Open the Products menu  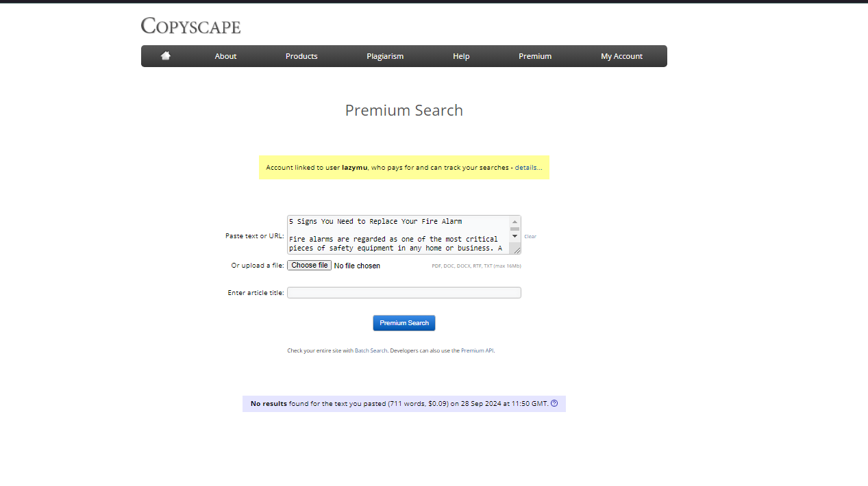(301, 56)
